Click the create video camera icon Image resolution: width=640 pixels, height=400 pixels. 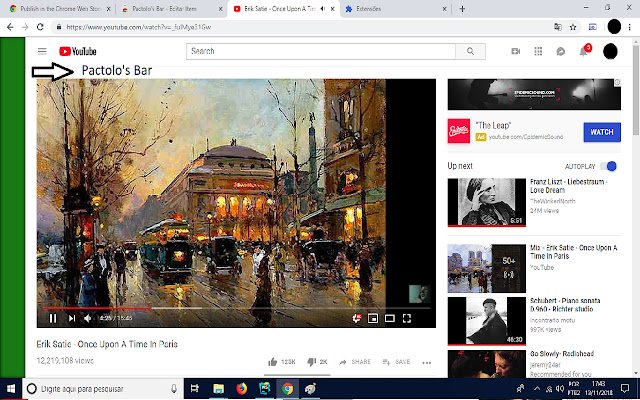pyautogui.click(x=516, y=51)
